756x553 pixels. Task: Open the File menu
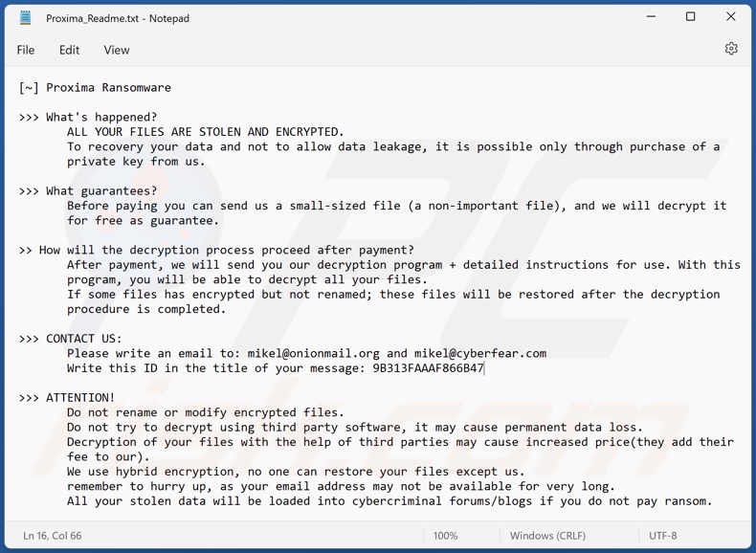click(26, 50)
